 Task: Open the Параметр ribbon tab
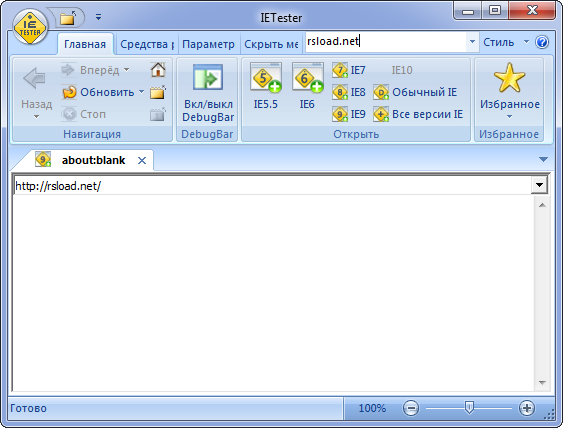(x=208, y=44)
